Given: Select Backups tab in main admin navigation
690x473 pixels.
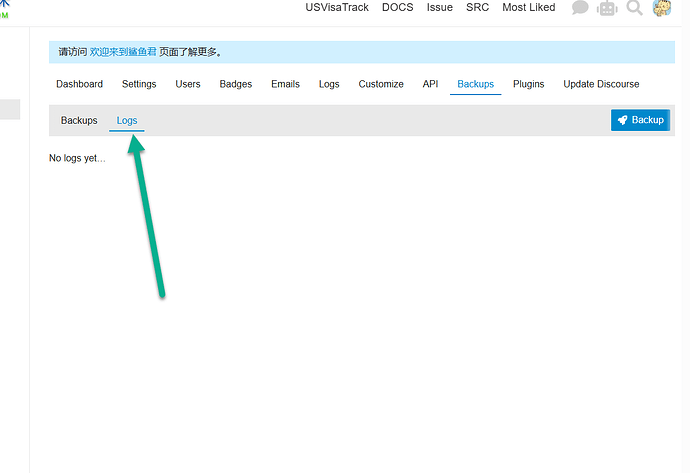Looking at the screenshot, I should coord(476,84).
